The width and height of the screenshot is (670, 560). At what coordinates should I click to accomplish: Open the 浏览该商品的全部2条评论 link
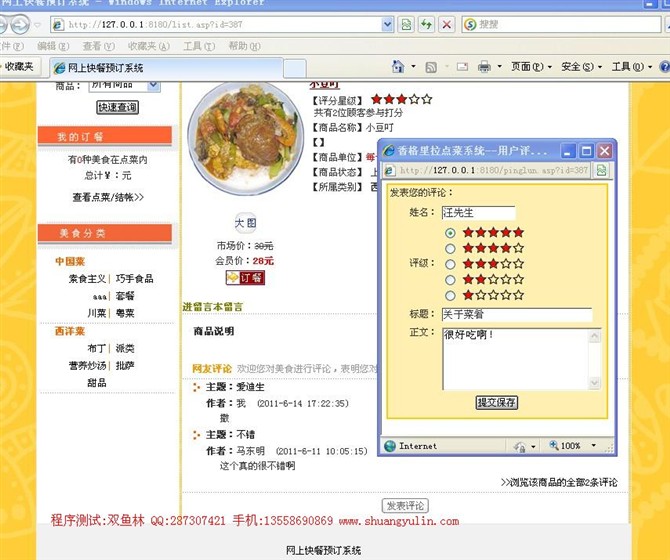559,482
